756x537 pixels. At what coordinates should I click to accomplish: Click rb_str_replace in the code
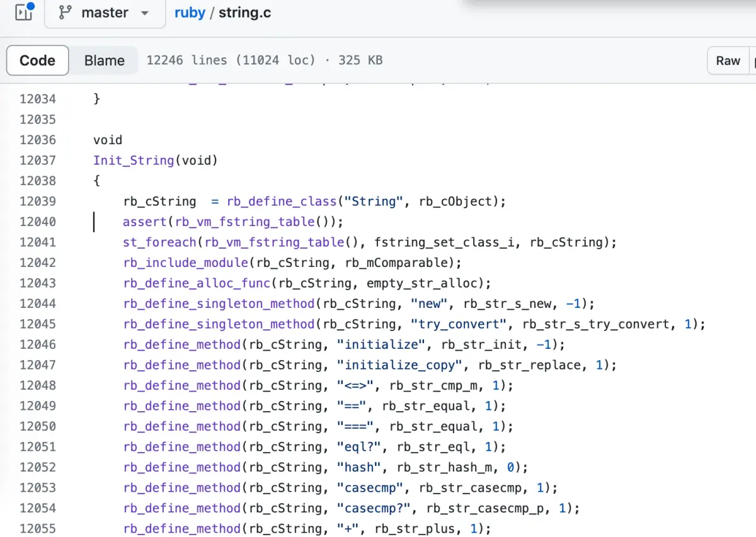[529, 365]
